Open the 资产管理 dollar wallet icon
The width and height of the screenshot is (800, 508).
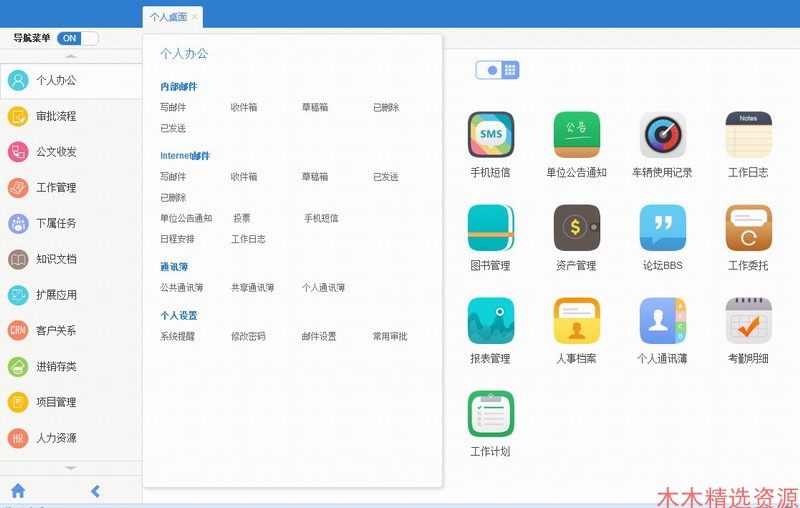click(577, 227)
